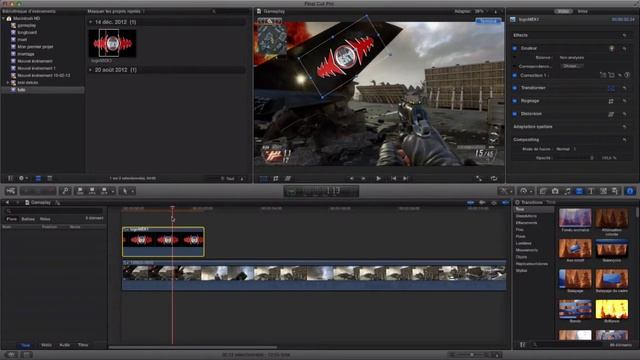The height and width of the screenshot is (360, 640).
Task: Click the Choisir button for Correspondance
Action: point(571,66)
